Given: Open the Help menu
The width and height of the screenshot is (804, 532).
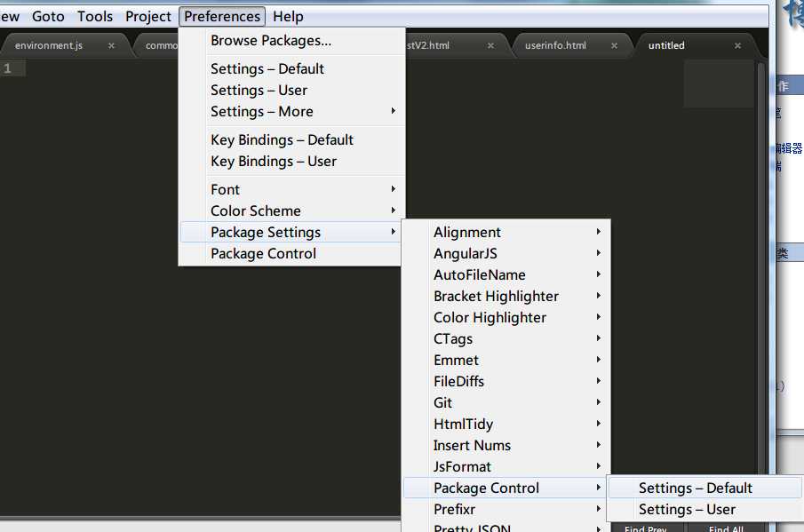Looking at the screenshot, I should pos(288,16).
